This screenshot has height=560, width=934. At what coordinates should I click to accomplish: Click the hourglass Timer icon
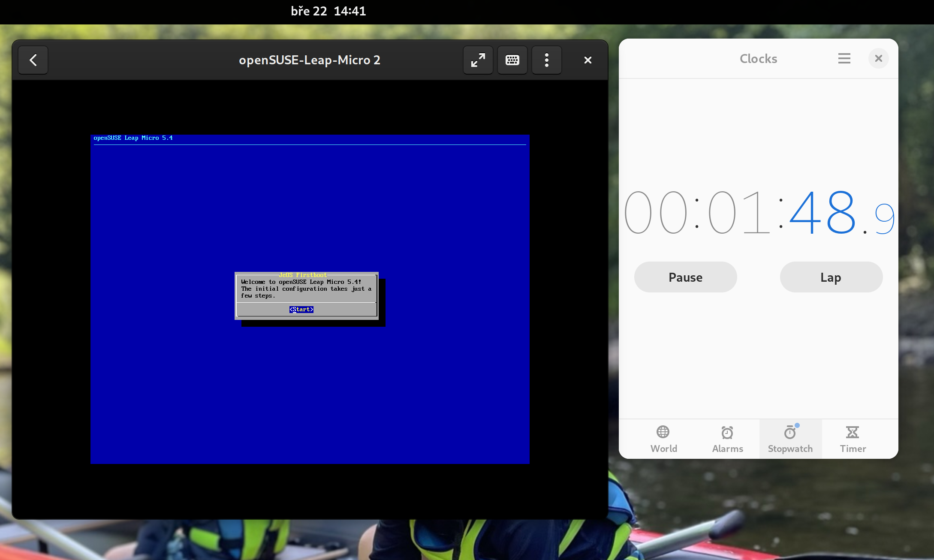[853, 432]
